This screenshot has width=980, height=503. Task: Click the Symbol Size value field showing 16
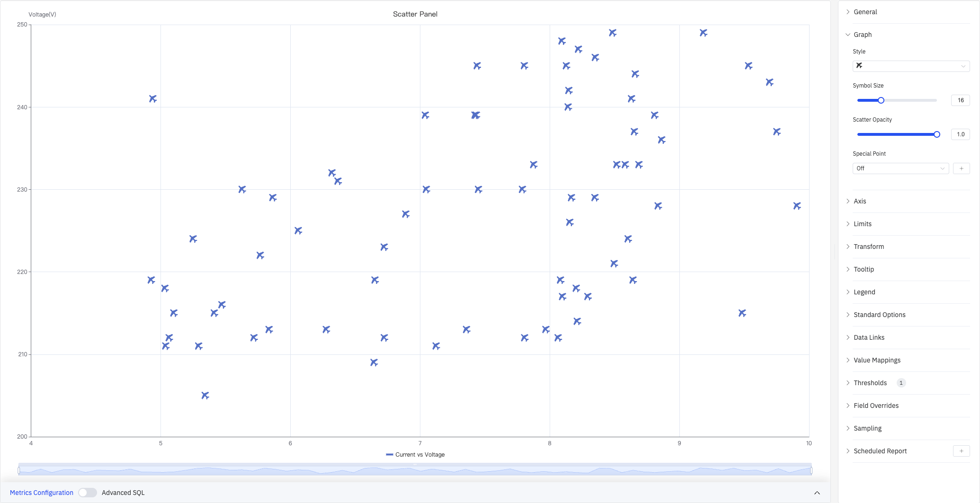click(x=960, y=100)
